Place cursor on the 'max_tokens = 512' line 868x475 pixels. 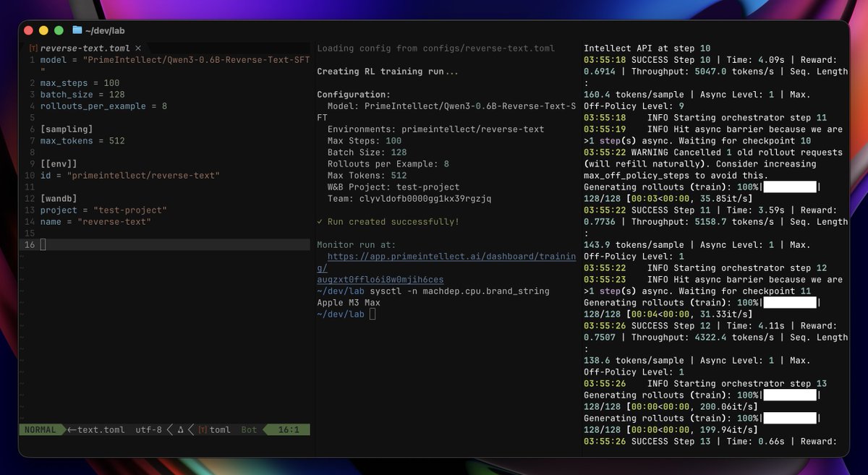click(82, 141)
